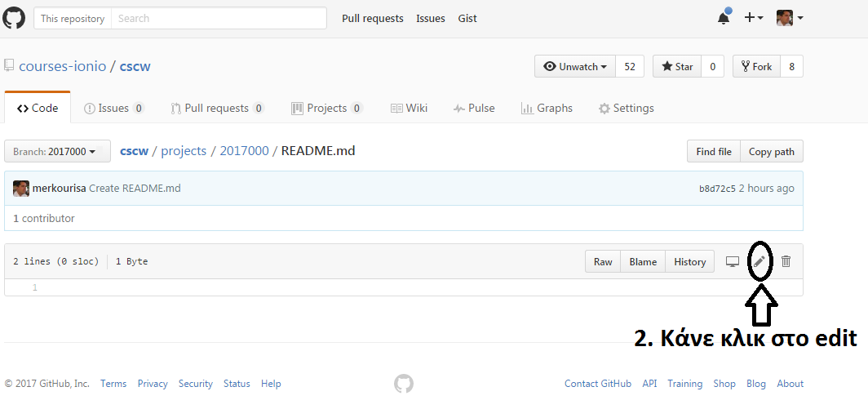Click the GitHub Octocat logo in header

pos(14,18)
